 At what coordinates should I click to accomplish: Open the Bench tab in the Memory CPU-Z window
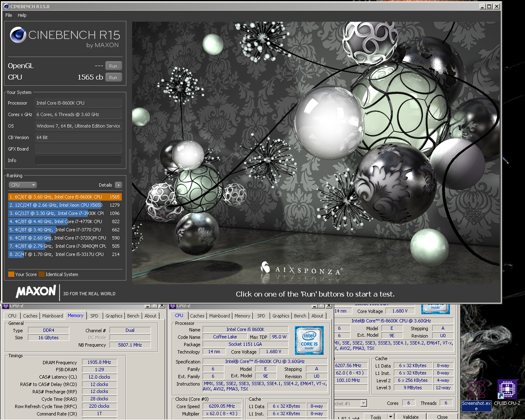[133, 316]
